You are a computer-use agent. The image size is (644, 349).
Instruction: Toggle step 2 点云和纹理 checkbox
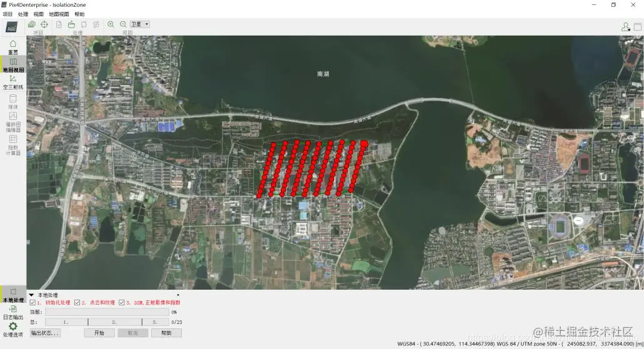[77, 302]
